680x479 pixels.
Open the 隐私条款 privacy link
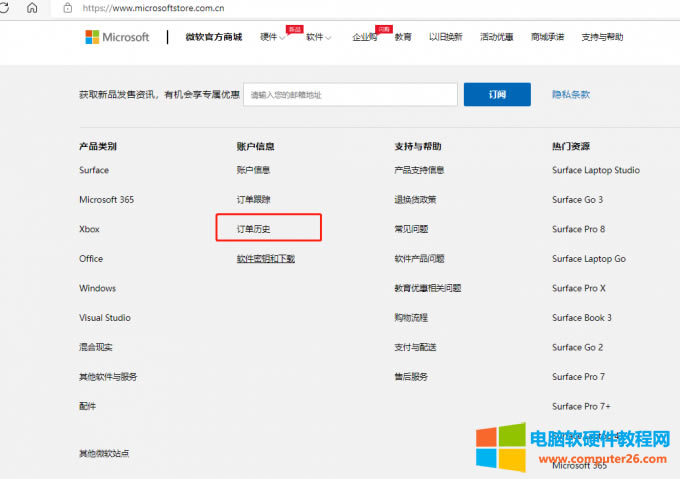pyautogui.click(x=571, y=94)
